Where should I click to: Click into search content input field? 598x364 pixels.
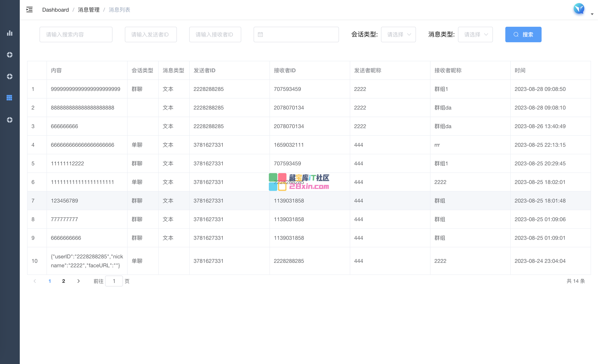[x=76, y=35]
